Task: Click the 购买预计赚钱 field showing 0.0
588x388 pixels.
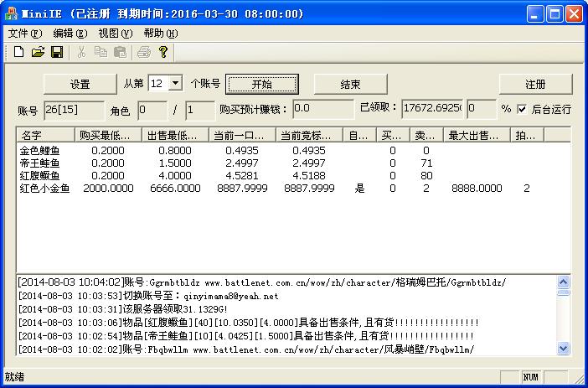Action: [x=323, y=109]
